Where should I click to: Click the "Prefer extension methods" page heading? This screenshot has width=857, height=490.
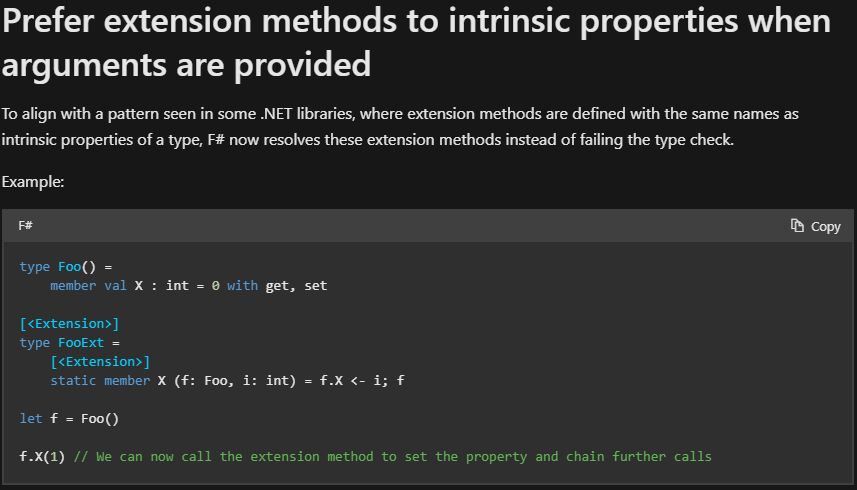[x=416, y=43]
